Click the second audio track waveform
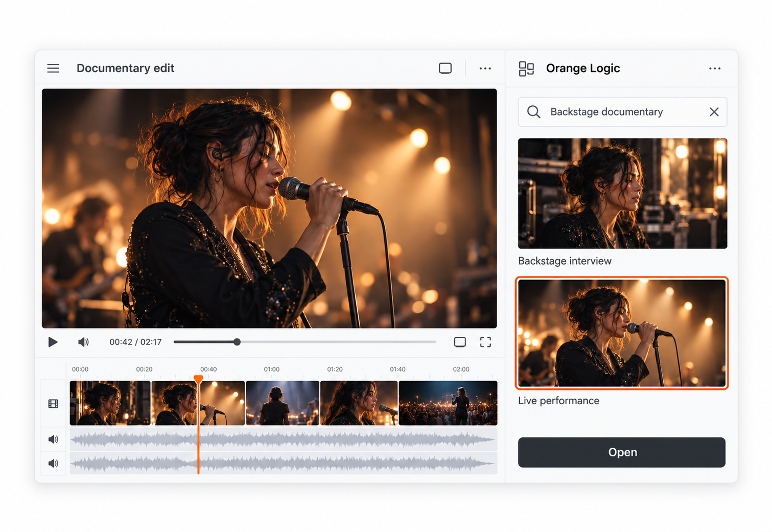This screenshot has height=532, width=772. (x=284, y=464)
